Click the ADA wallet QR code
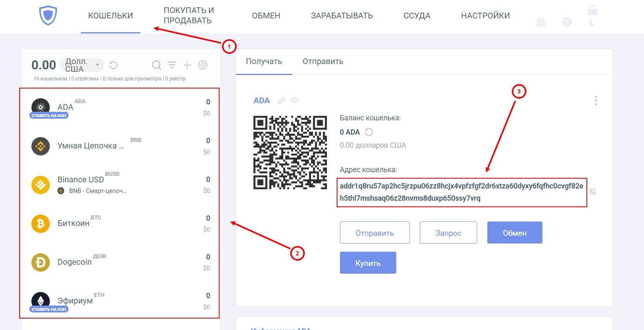Viewport: 644px width, 330px height. (290, 153)
